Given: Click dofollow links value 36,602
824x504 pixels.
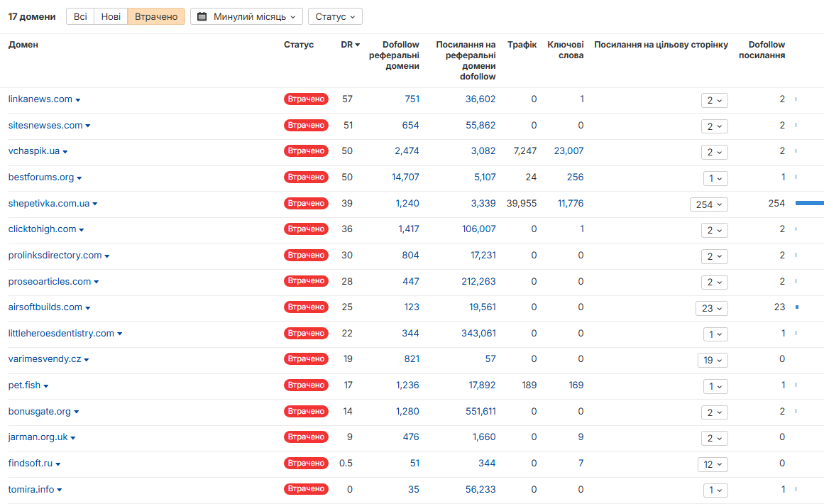Looking at the screenshot, I should pos(480,99).
